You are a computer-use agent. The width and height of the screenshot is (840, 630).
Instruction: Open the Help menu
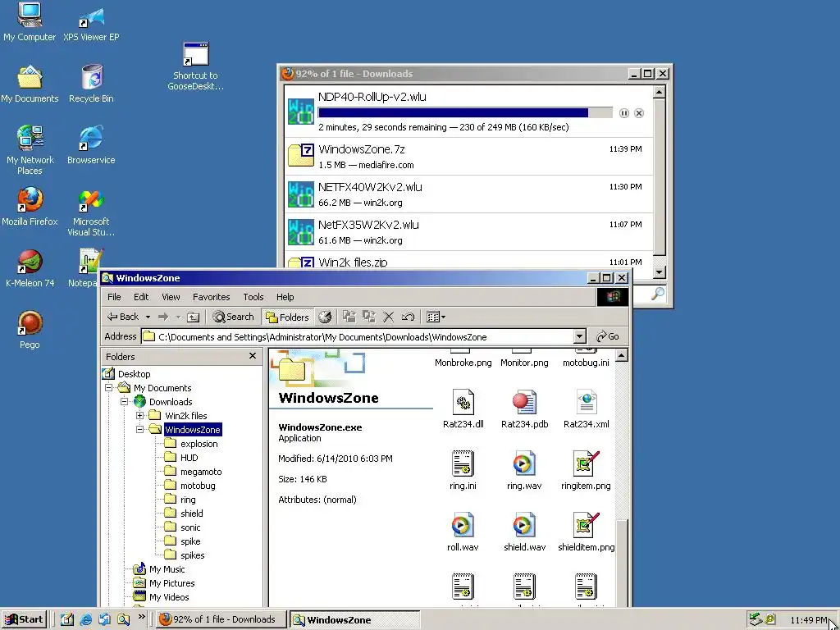pos(285,297)
